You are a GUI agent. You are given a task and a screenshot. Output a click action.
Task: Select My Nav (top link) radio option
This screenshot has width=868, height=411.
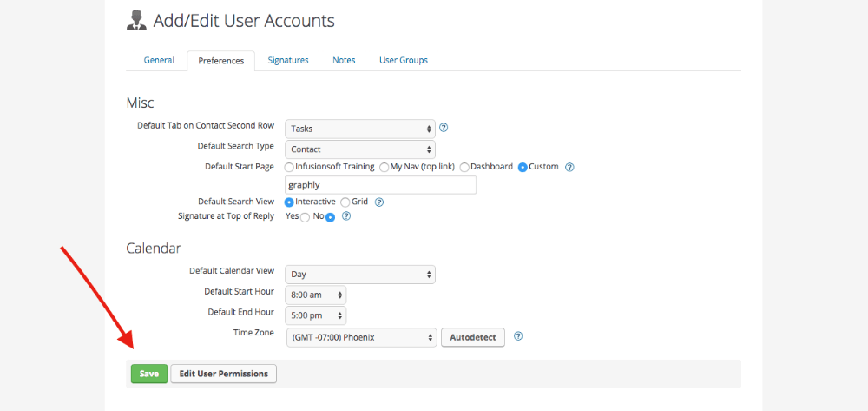385,168
